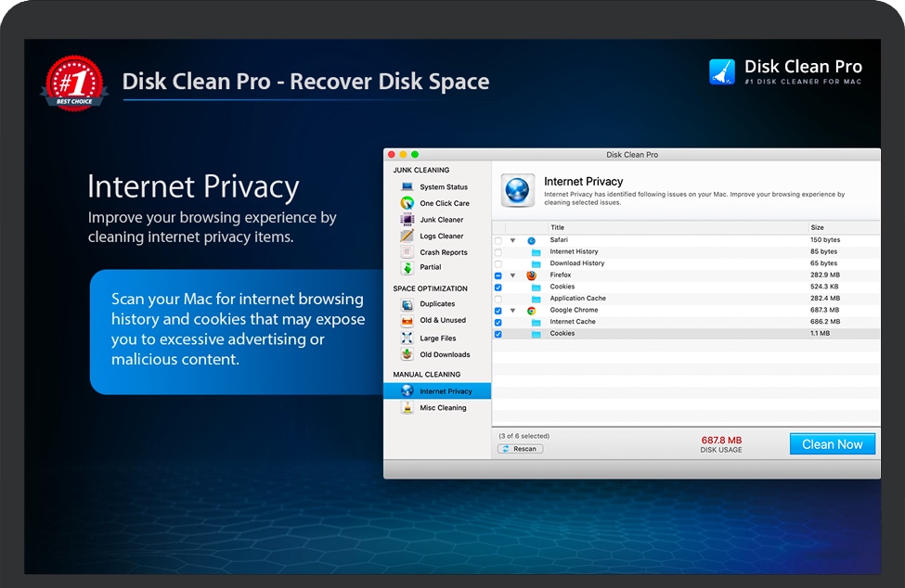Open the Misc Cleaning icon
Image resolution: width=905 pixels, height=588 pixels.
coord(407,408)
